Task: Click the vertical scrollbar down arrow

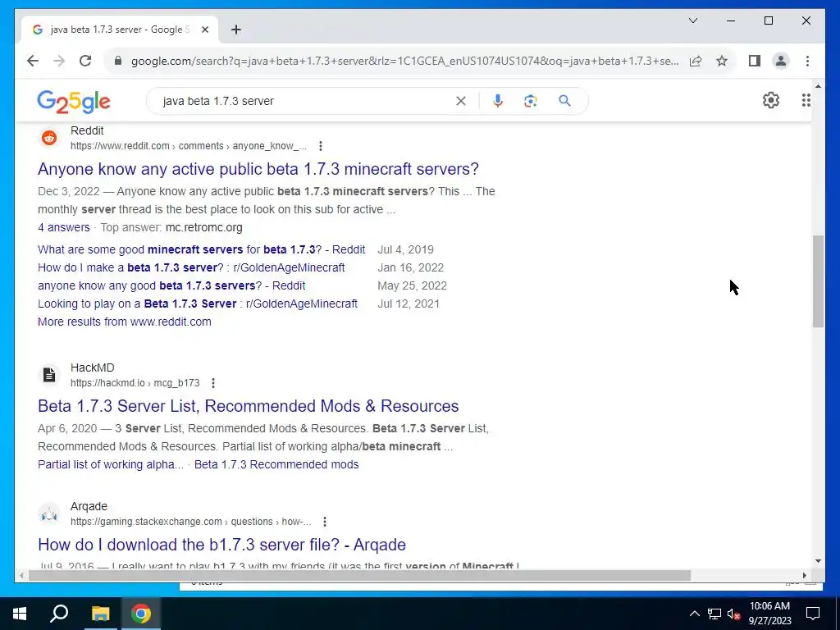Action: pos(818,561)
